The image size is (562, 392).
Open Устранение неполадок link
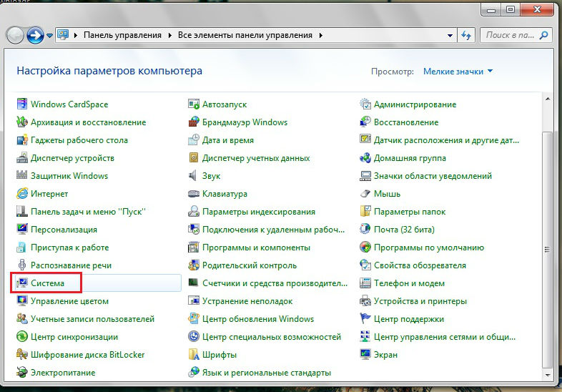click(247, 301)
